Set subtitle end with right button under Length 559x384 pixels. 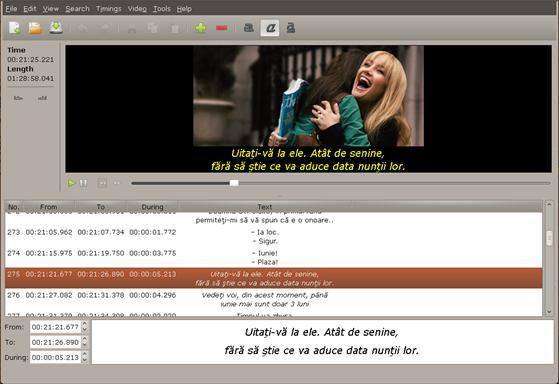click(x=42, y=98)
